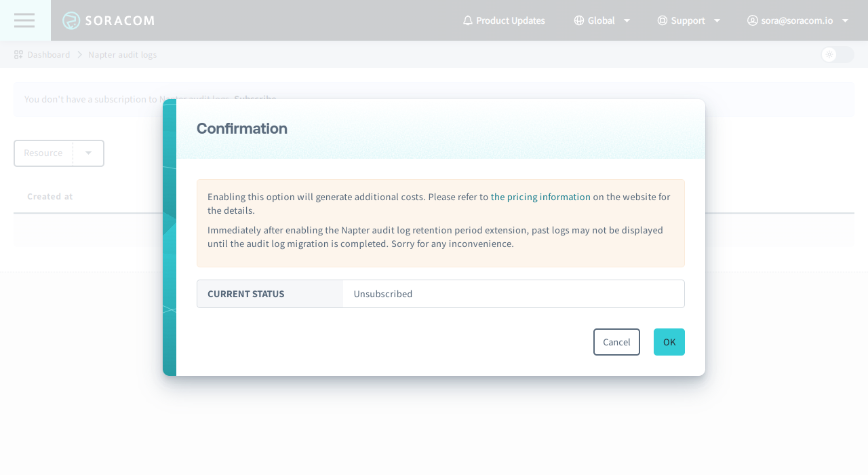
Task: Open the pricing information link
Action: [540, 197]
